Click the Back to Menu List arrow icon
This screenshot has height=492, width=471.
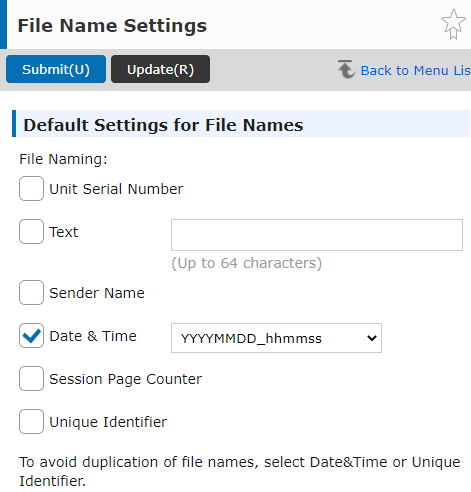(x=346, y=69)
